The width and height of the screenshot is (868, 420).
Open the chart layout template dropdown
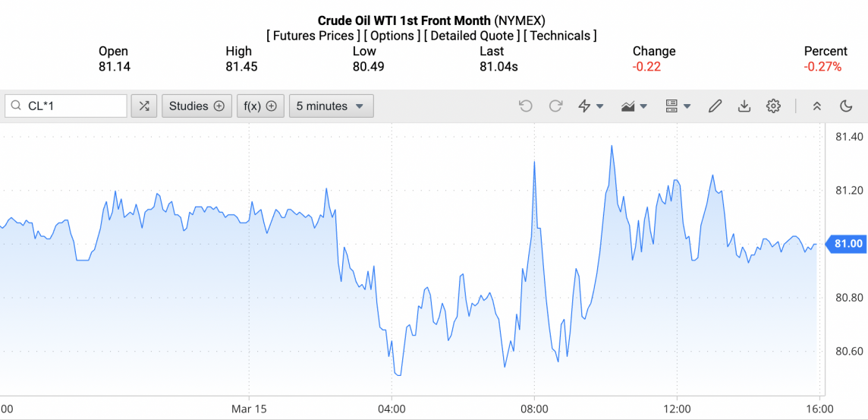click(x=678, y=106)
